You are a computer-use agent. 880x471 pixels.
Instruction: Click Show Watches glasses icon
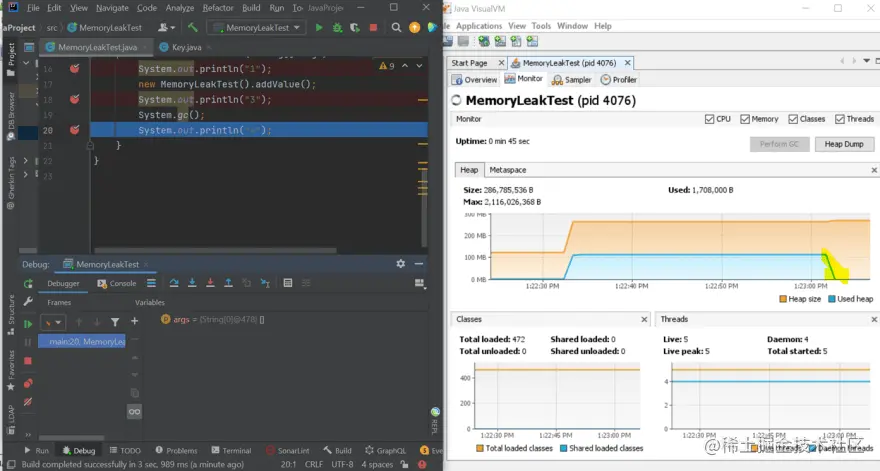click(134, 411)
